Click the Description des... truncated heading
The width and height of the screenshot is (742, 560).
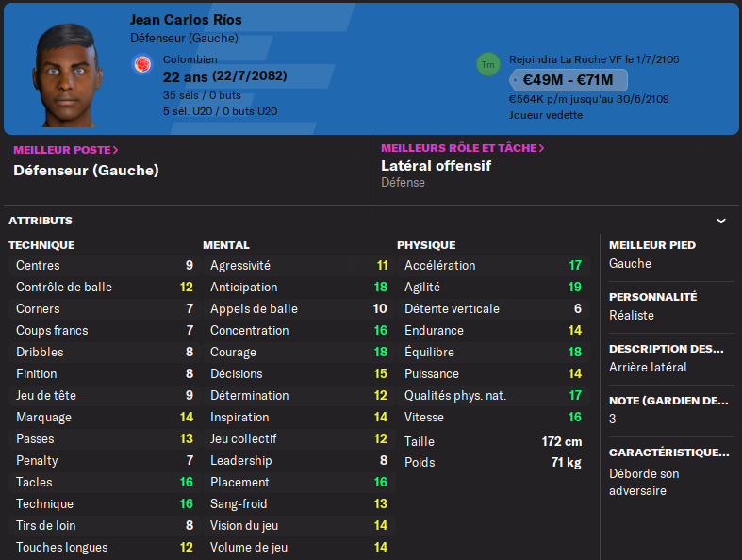[667, 349]
